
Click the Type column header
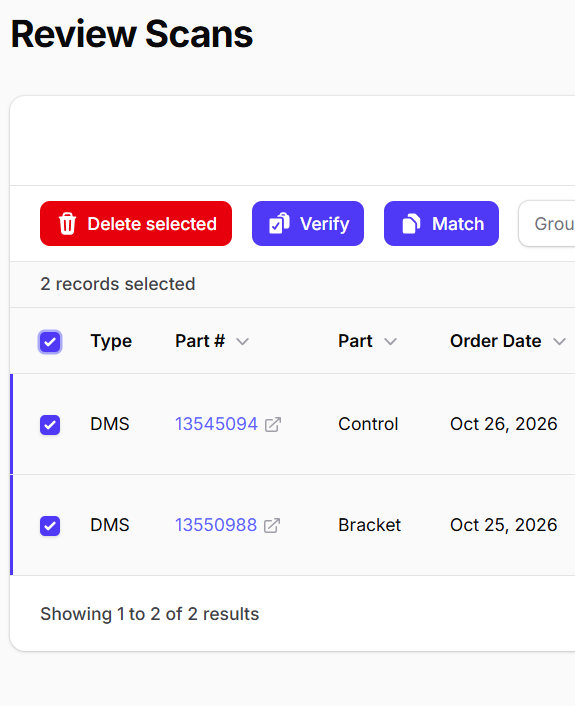(x=111, y=341)
